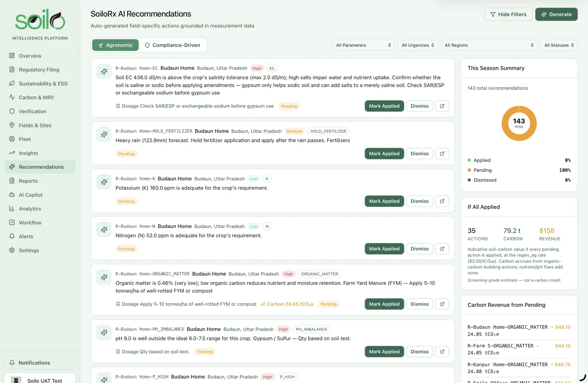This screenshot has width=588, height=383.
Task: Open Sustainability & ESG section
Action: point(40,83)
